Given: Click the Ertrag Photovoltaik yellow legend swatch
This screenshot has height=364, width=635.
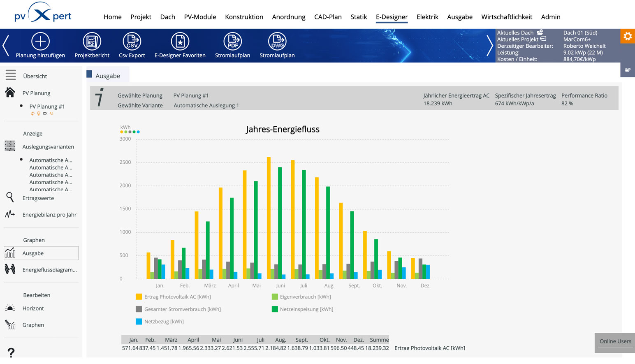Looking at the screenshot, I should (x=139, y=297).
